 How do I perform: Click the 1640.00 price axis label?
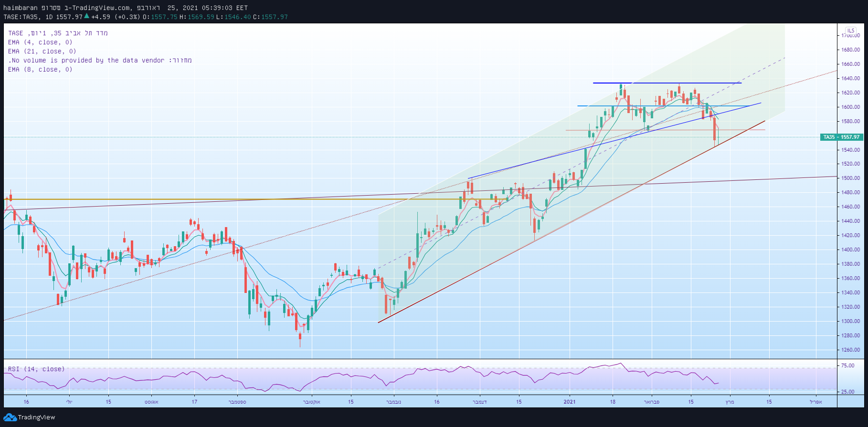click(x=851, y=78)
